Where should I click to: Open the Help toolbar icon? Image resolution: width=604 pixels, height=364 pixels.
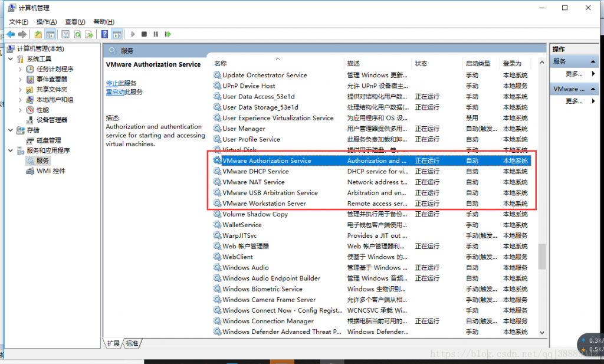tap(104, 34)
